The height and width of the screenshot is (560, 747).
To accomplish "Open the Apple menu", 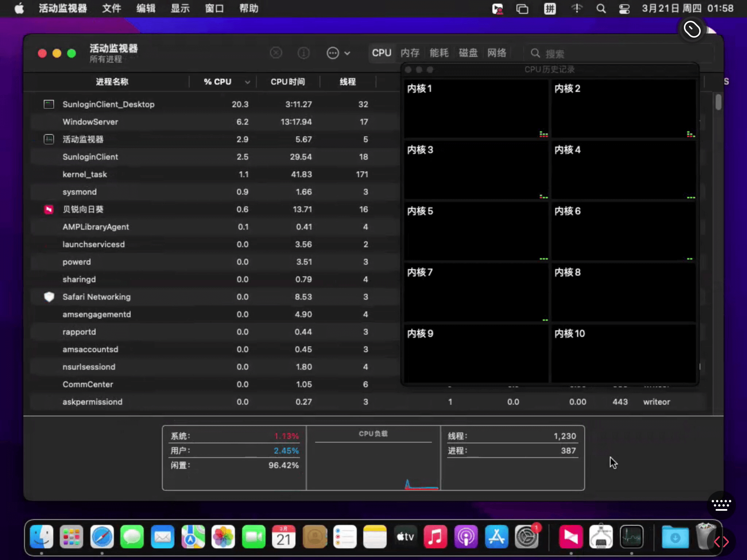I will [x=19, y=8].
